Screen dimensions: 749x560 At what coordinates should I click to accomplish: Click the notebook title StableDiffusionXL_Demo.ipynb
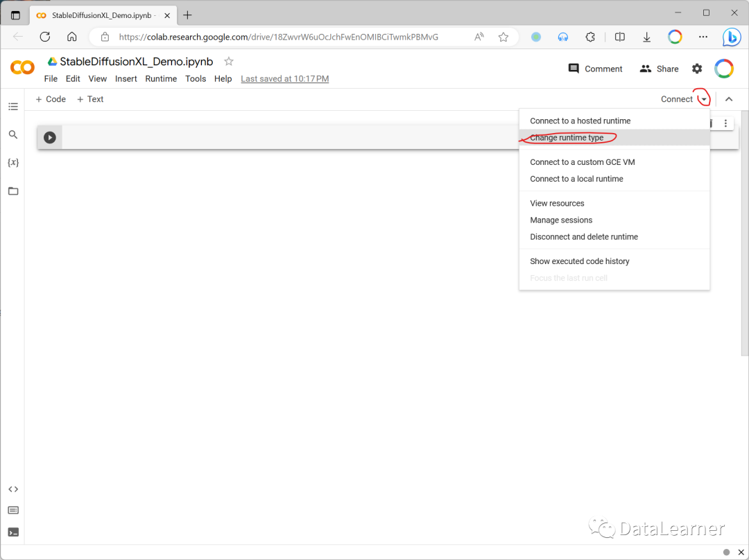click(137, 62)
